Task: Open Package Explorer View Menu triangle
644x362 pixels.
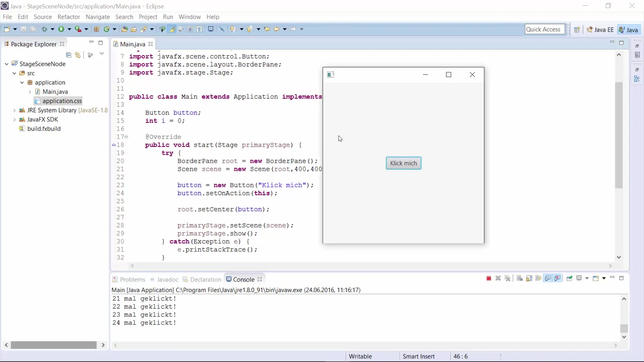Action: pos(102,54)
